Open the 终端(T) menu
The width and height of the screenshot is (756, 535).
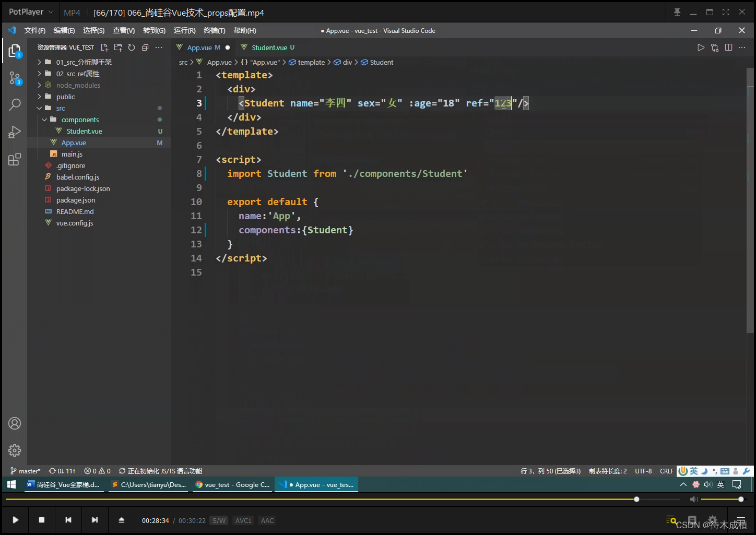tap(215, 30)
